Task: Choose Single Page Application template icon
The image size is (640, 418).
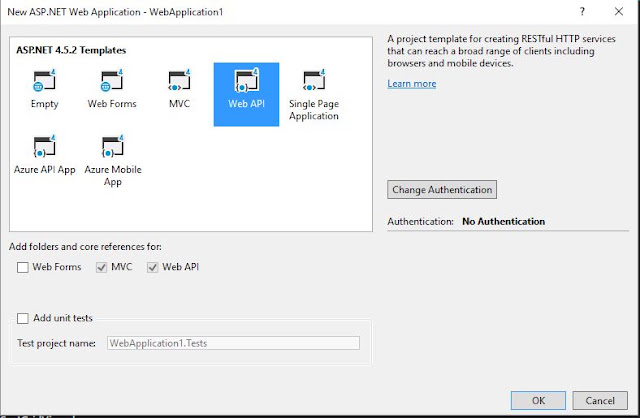Action: click(314, 80)
